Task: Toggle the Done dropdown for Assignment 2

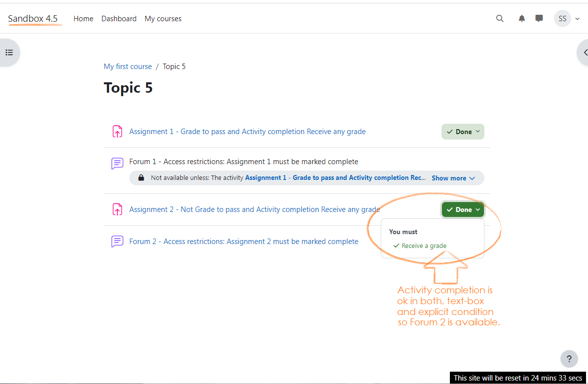Action: click(x=463, y=209)
